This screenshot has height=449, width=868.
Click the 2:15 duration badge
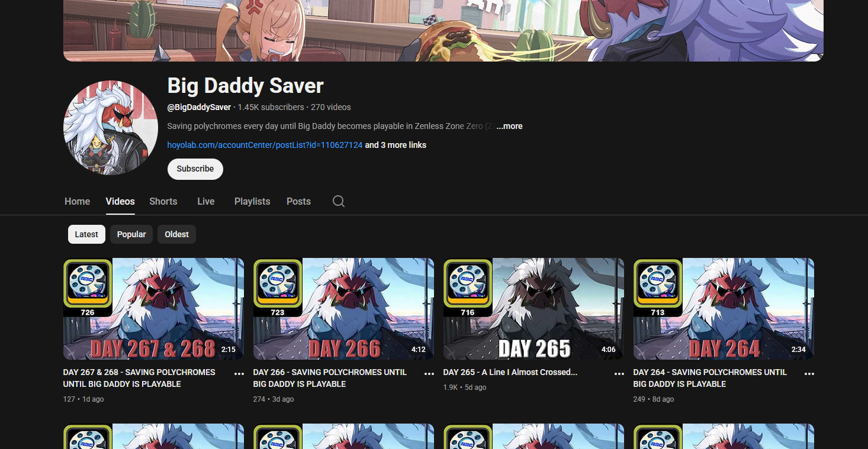coord(229,350)
